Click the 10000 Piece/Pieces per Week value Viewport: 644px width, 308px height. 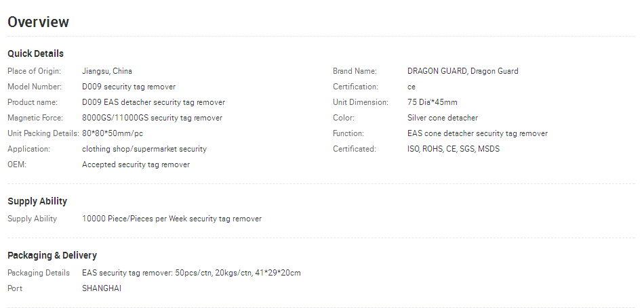pyautogui.click(x=172, y=219)
